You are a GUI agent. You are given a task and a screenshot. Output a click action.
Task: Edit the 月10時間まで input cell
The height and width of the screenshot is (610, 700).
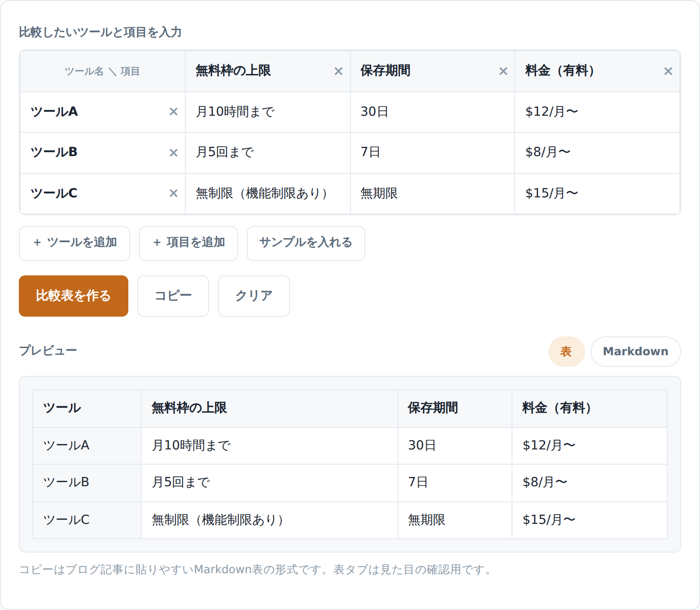(x=268, y=112)
